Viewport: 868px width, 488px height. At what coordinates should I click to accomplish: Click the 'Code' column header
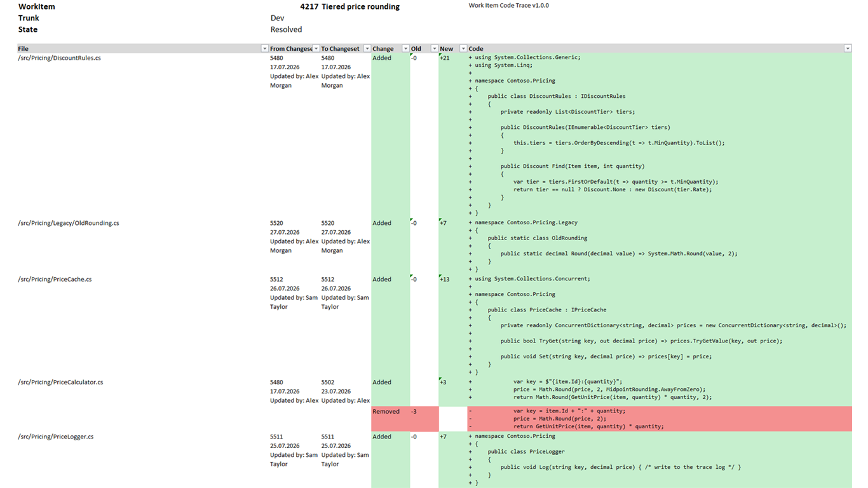476,49
